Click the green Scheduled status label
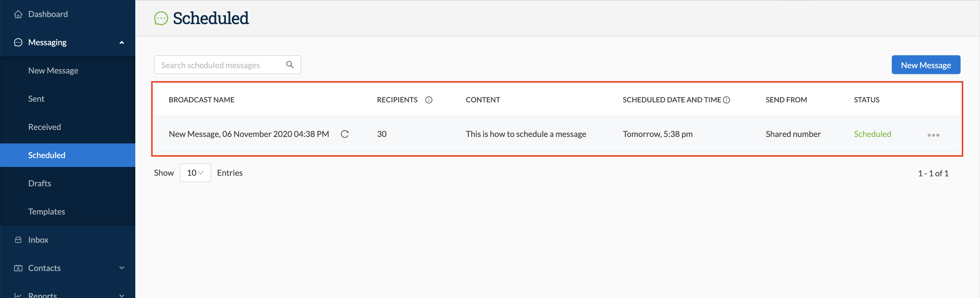980x298 pixels. click(873, 134)
